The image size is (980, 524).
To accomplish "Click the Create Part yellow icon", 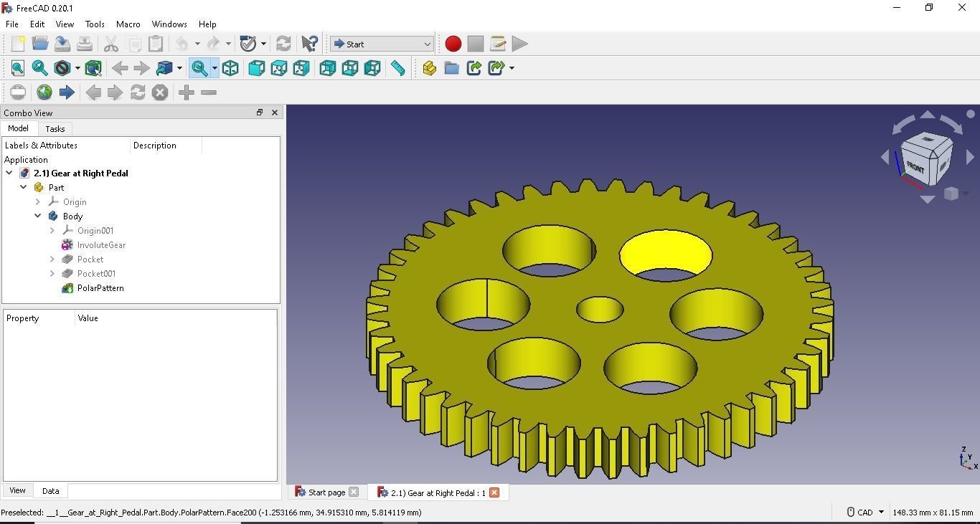I will [x=429, y=68].
